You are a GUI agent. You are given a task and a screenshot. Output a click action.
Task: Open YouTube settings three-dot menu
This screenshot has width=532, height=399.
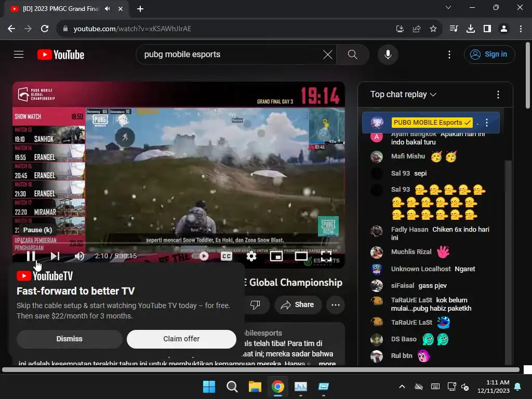click(449, 55)
